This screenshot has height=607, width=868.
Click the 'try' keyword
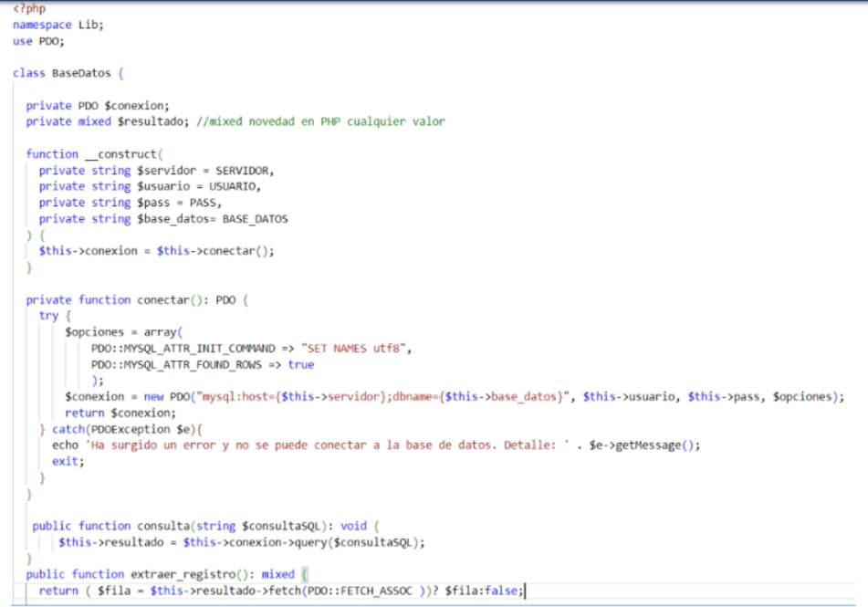point(48,316)
